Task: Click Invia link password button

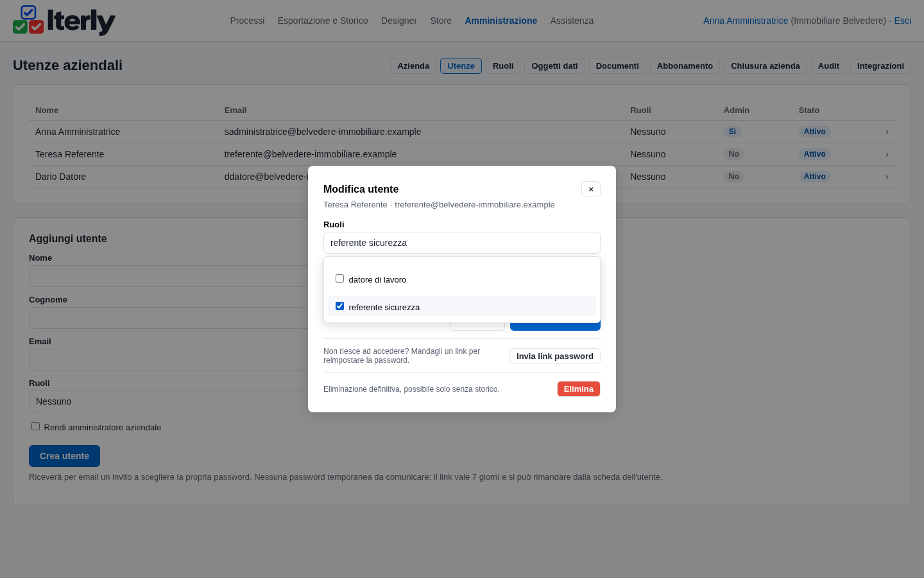Action: (555, 356)
